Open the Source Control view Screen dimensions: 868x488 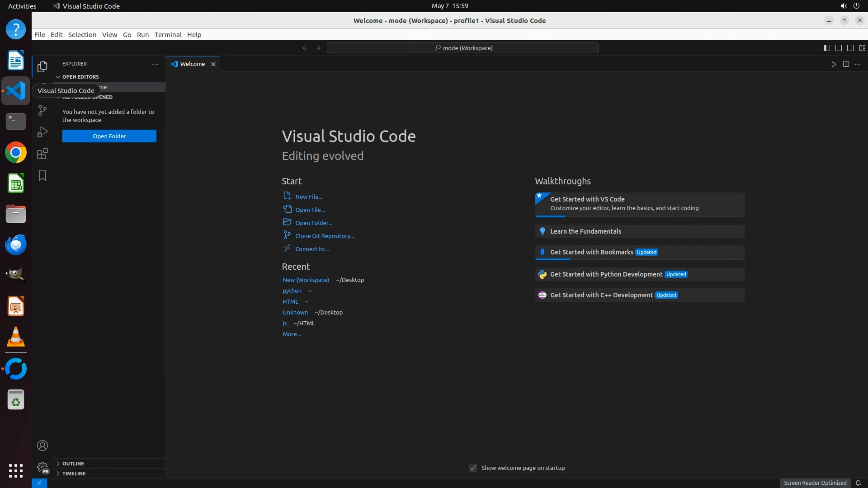point(42,110)
